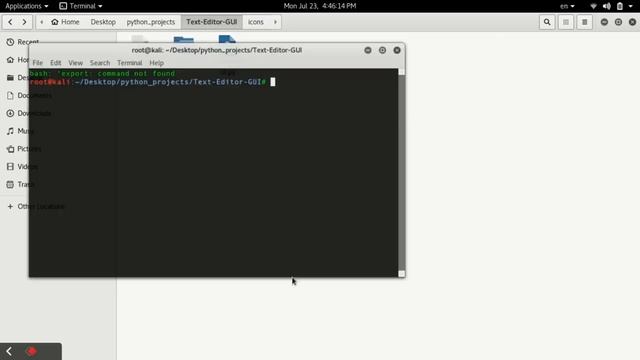Open the Terminal menu in terminal window
640x360 pixels.
click(x=129, y=63)
